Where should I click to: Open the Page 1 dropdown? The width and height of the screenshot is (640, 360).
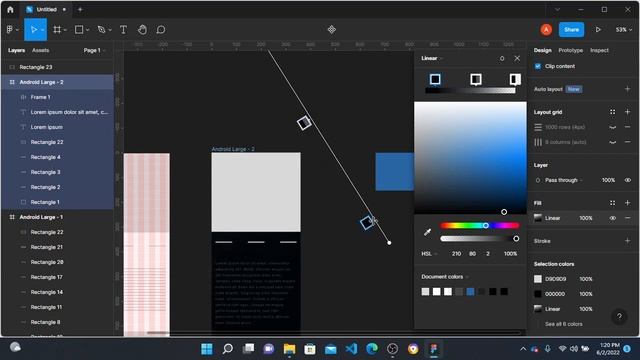coord(94,50)
